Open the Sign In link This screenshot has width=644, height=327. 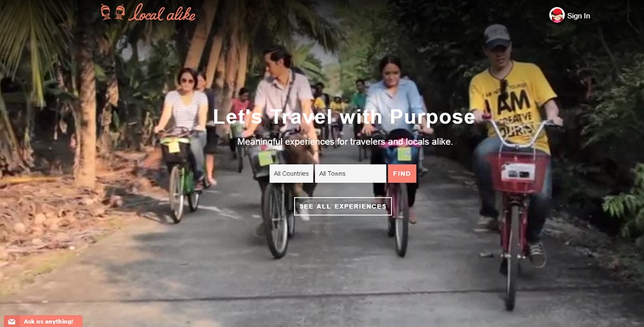tap(578, 16)
